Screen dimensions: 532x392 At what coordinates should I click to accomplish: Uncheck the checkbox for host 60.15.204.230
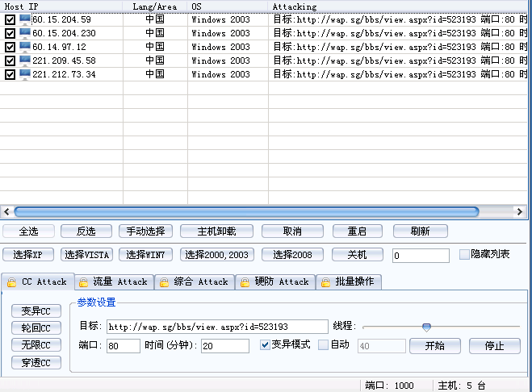[x=10, y=33]
